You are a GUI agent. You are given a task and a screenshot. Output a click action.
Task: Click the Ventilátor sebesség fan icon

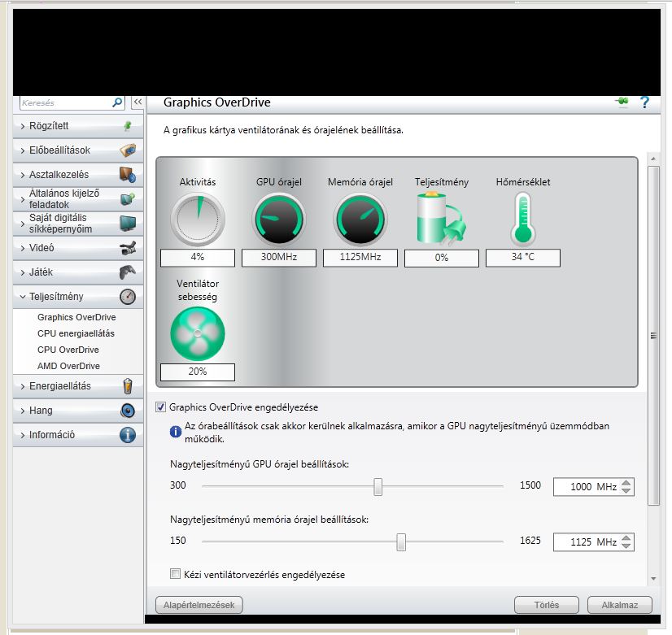point(198,333)
